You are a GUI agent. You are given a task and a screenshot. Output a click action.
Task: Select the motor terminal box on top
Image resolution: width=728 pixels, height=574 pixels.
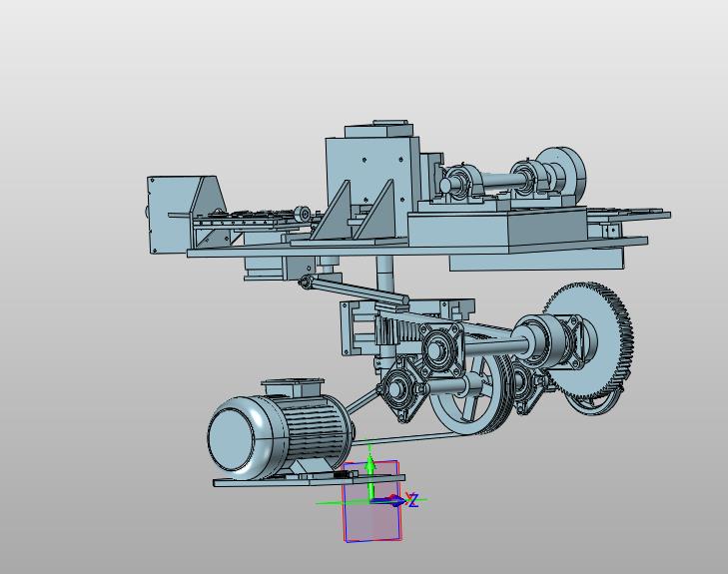(x=292, y=387)
